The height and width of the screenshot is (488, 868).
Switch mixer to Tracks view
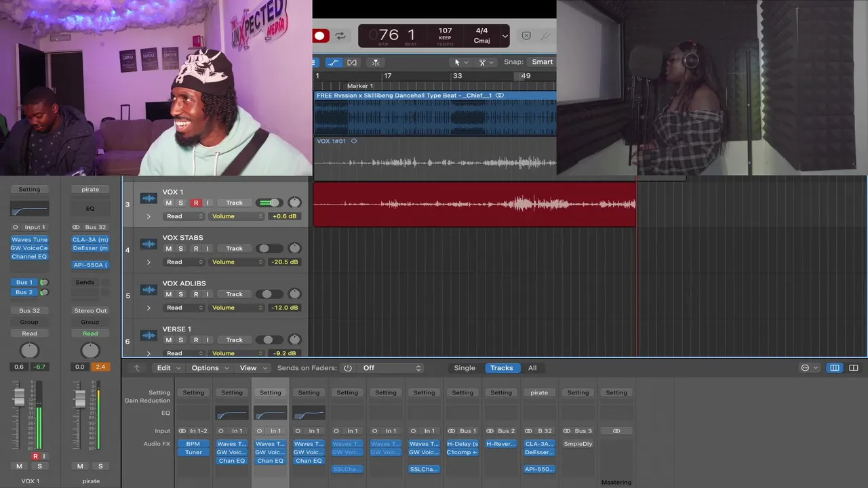pos(502,368)
